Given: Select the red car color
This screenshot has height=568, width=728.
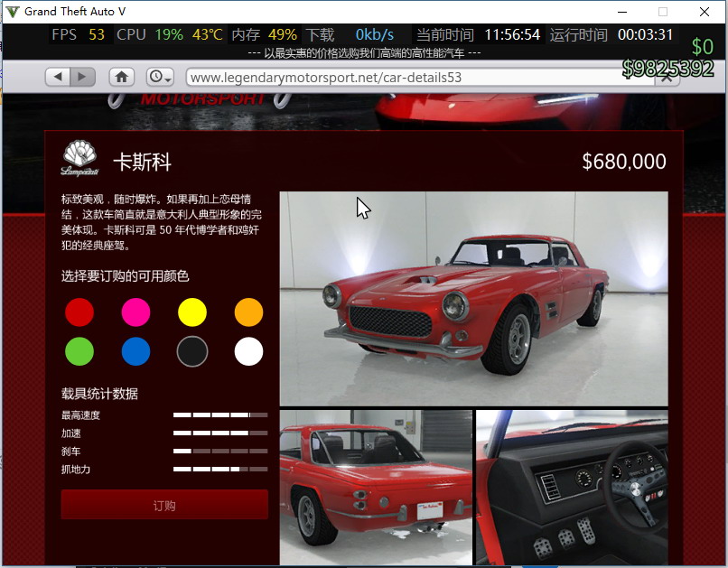Looking at the screenshot, I should tap(79, 312).
